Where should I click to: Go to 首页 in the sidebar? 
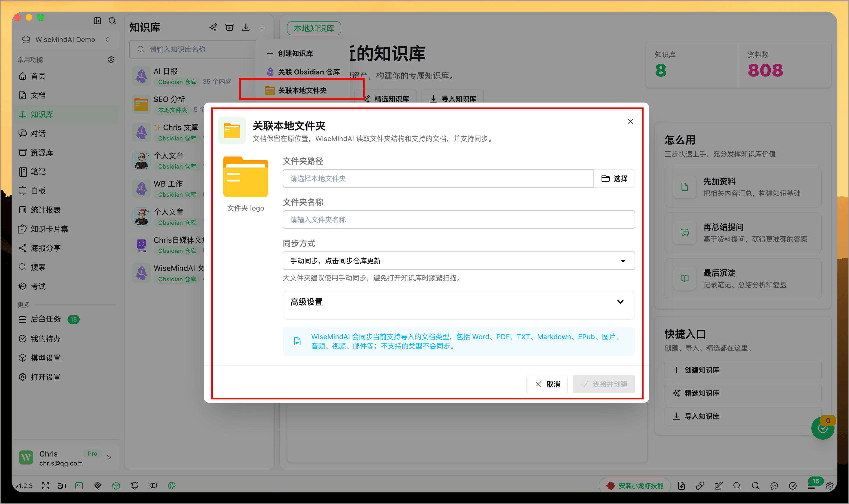[x=67, y=76]
